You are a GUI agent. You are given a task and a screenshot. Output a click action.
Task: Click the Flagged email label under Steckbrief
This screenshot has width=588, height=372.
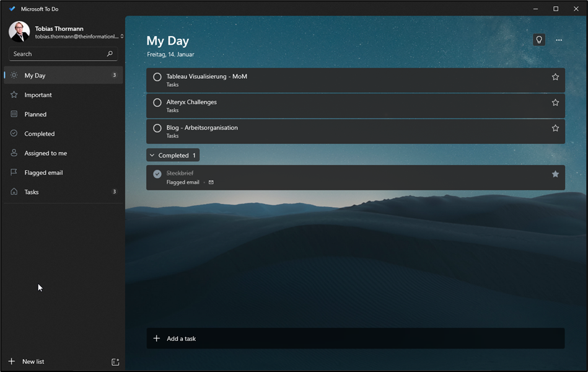183,182
